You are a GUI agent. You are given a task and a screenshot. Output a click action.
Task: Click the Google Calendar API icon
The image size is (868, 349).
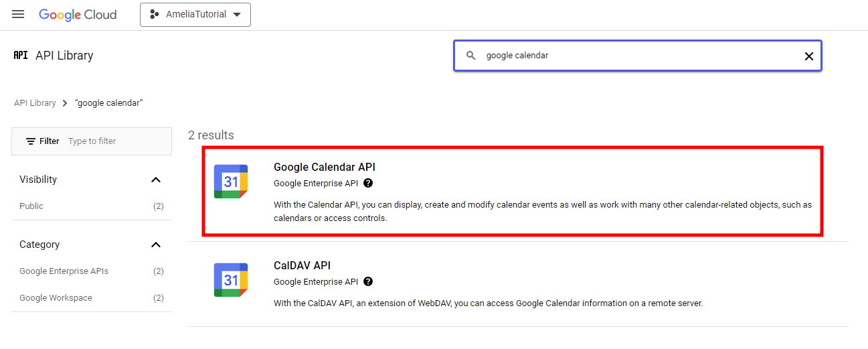[x=231, y=182]
